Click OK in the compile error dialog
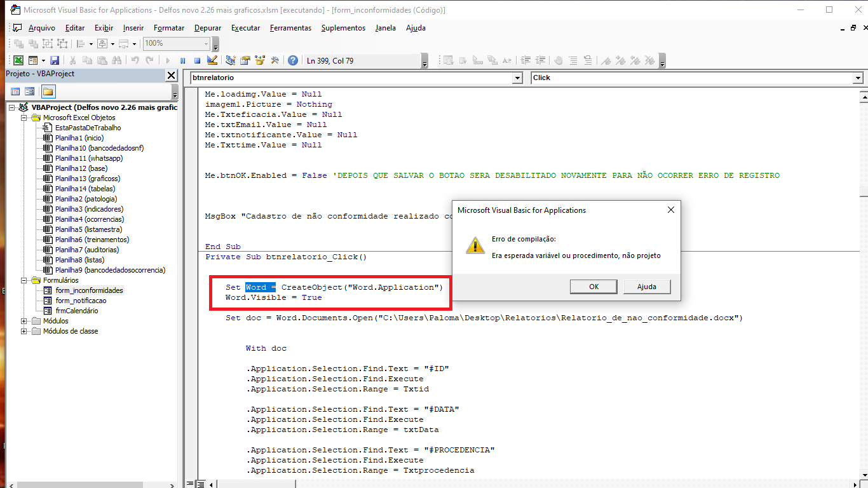This screenshot has width=868, height=488. pos(593,287)
